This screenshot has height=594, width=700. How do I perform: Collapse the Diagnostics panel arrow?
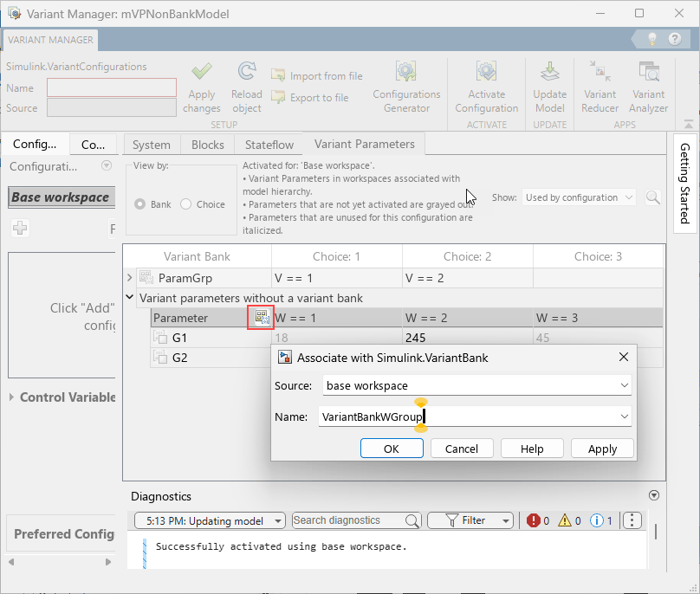(x=654, y=495)
